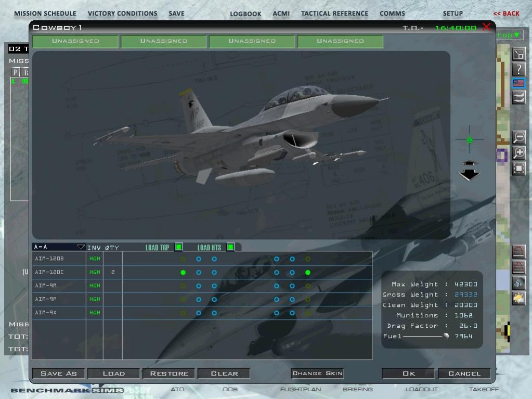
Task: Open Tactical Reference
Action: (334, 14)
